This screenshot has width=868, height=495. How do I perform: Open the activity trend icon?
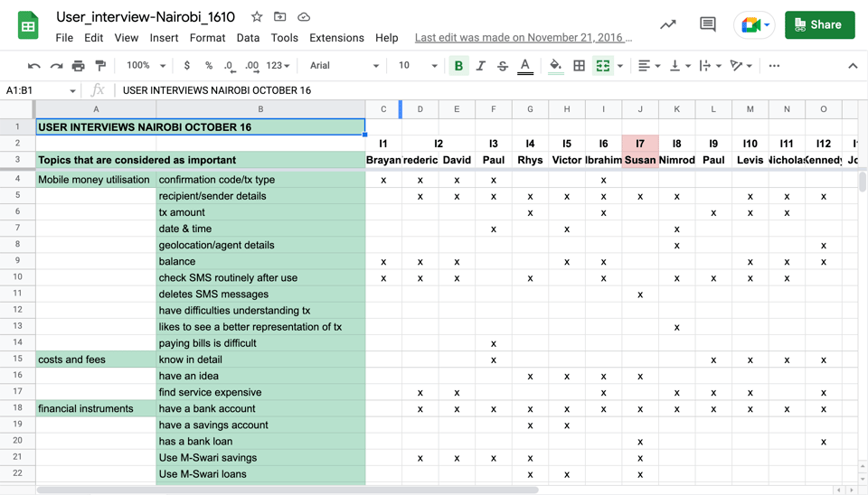(x=667, y=25)
